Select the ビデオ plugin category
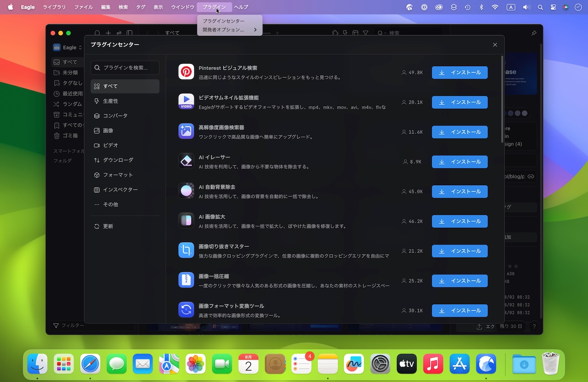This screenshot has height=382, width=588. coord(125,145)
